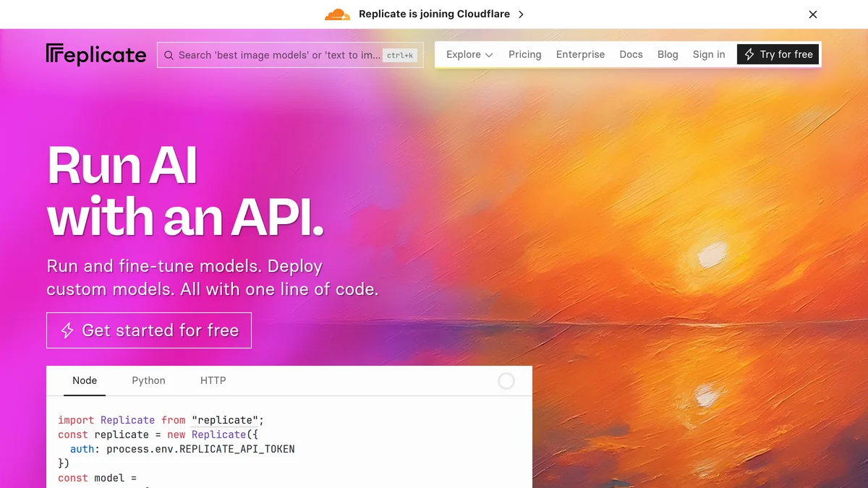Dismiss the Cloudflare announcement banner

click(x=812, y=14)
